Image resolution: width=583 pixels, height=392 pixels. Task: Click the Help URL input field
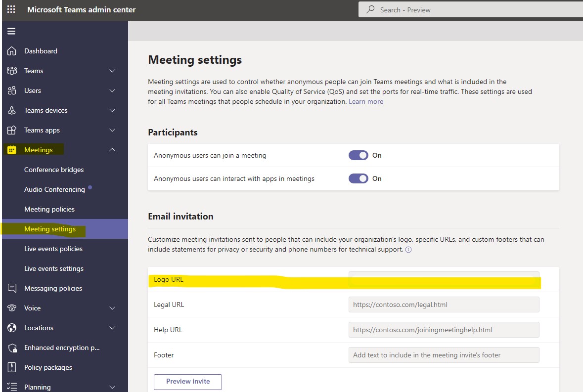pyautogui.click(x=444, y=330)
